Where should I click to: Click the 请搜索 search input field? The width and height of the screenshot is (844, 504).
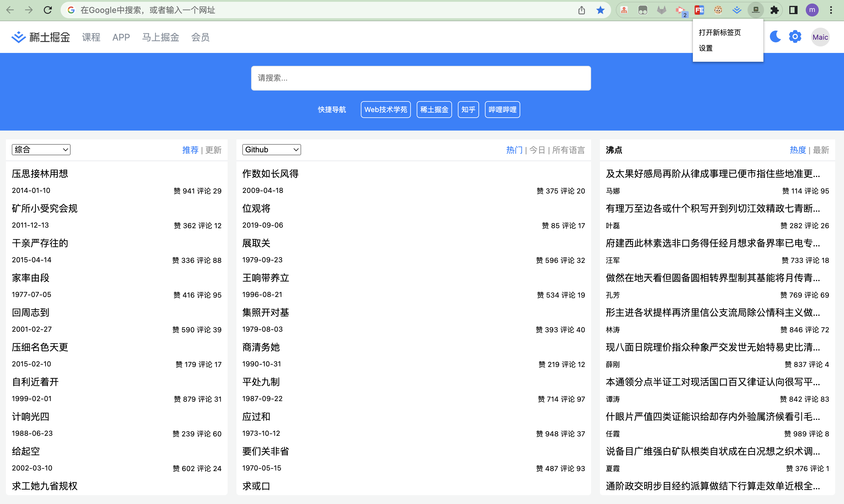tap(421, 78)
